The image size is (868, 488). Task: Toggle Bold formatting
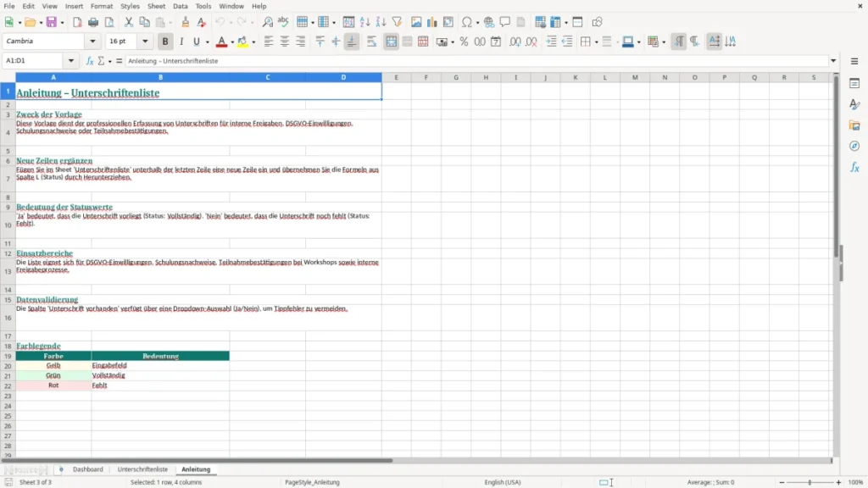(x=165, y=42)
